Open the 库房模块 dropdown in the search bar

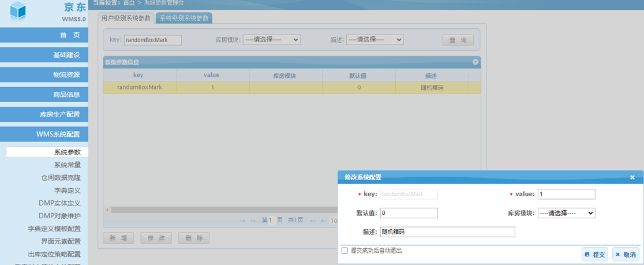pos(271,40)
